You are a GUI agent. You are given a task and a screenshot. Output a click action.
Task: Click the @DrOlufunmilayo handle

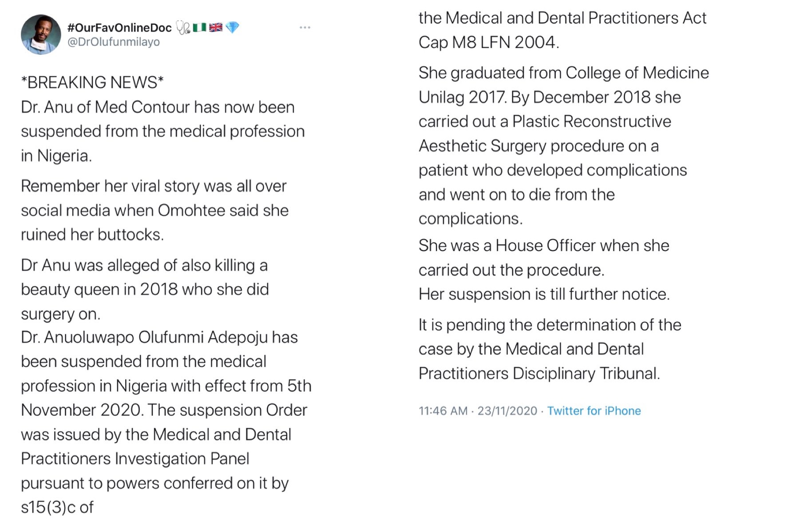coord(113,42)
